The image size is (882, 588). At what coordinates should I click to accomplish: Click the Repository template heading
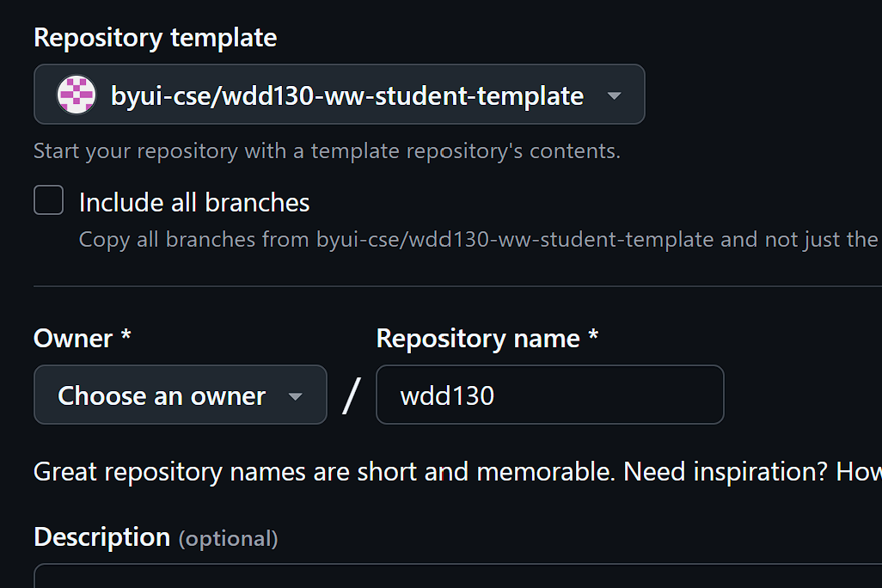[155, 38]
